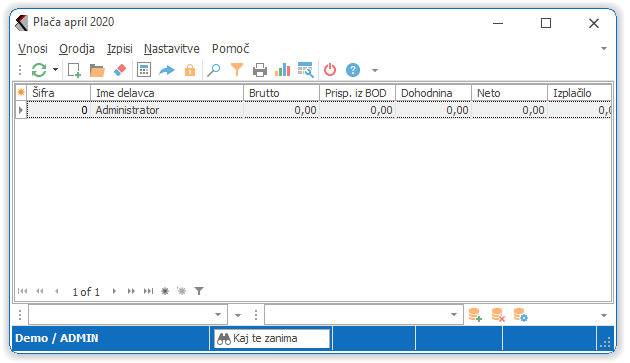Select the Administrator name cell
Image resolution: width=630 pixels, height=363 pixels.
pyautogui.click(x=167, y=110)
